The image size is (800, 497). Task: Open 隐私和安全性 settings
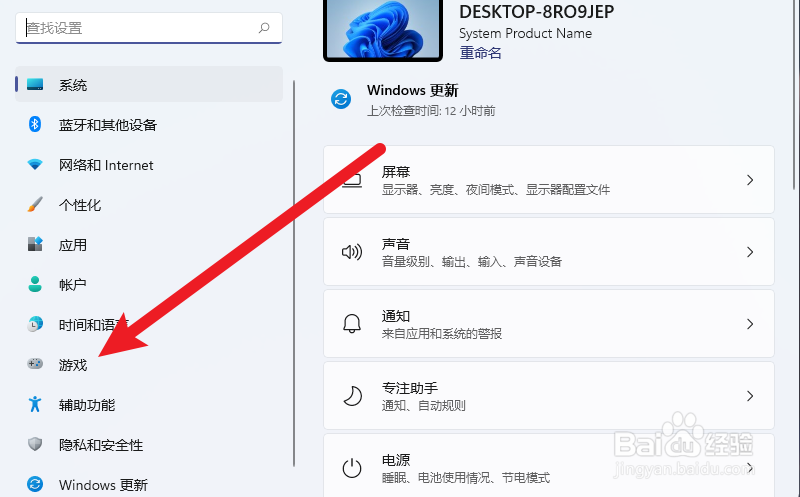[x=149, y=444]
